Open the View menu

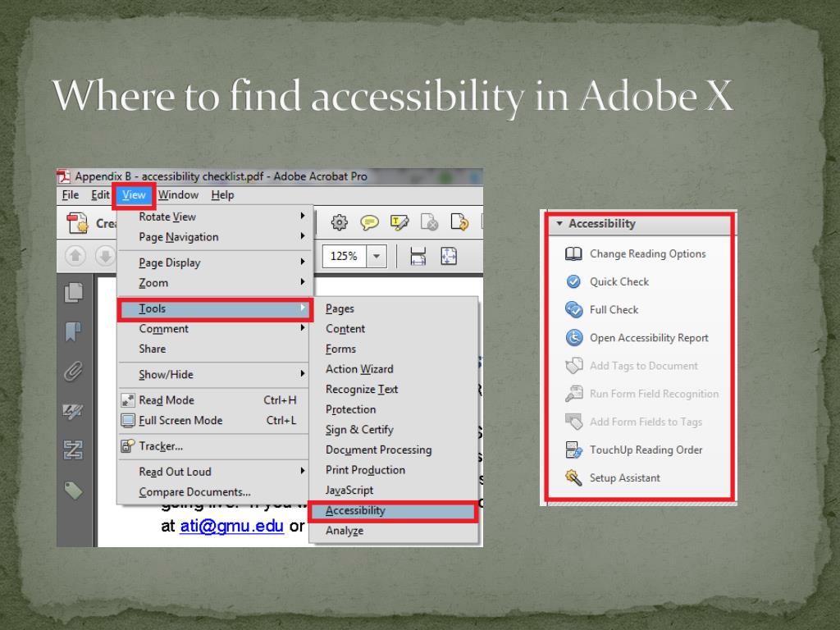point(134,195)
